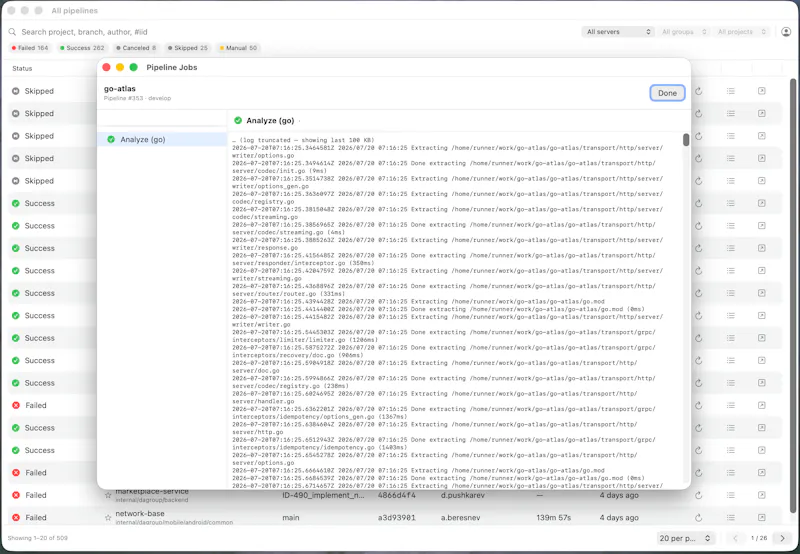The image size is (800, 554).
Task: Toggle the Success 262 filter chip
Action: (x=82, y=48)
